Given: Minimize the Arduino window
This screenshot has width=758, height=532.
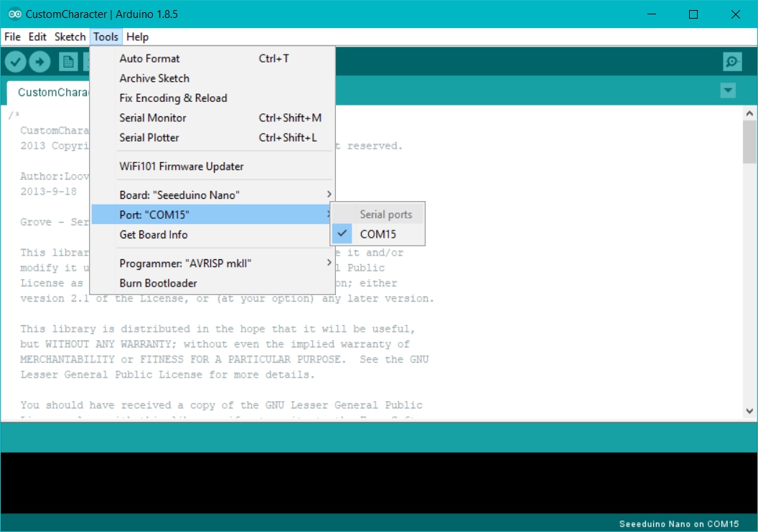Looking at the screenshot, I should (x=652, y=14).
